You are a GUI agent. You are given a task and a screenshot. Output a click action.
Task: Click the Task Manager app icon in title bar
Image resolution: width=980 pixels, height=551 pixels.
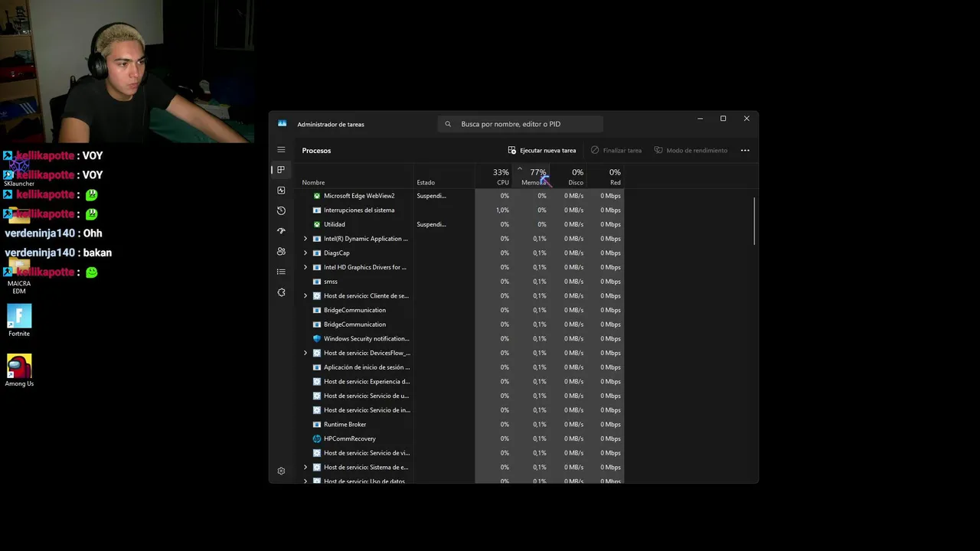tap(282, 123)
